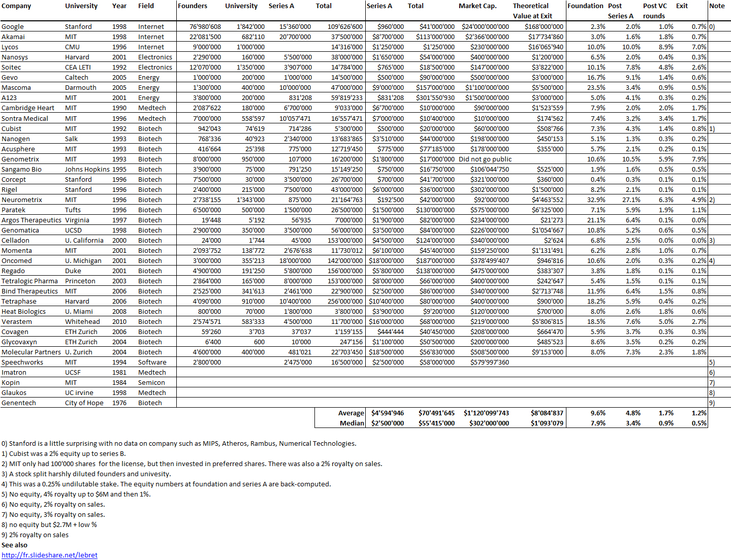Click footnote 4 about undilutable stake
The width and height of the screenshot is (731, 560).
click(166, 484)
